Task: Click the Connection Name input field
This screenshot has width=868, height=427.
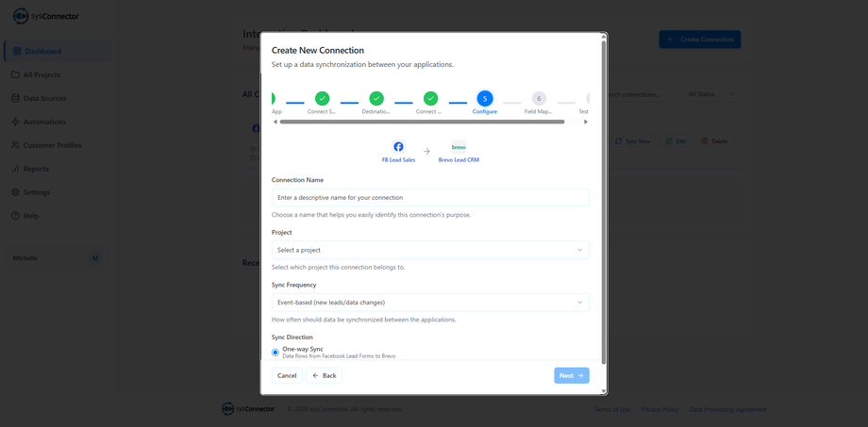Action: pos(430,197)
